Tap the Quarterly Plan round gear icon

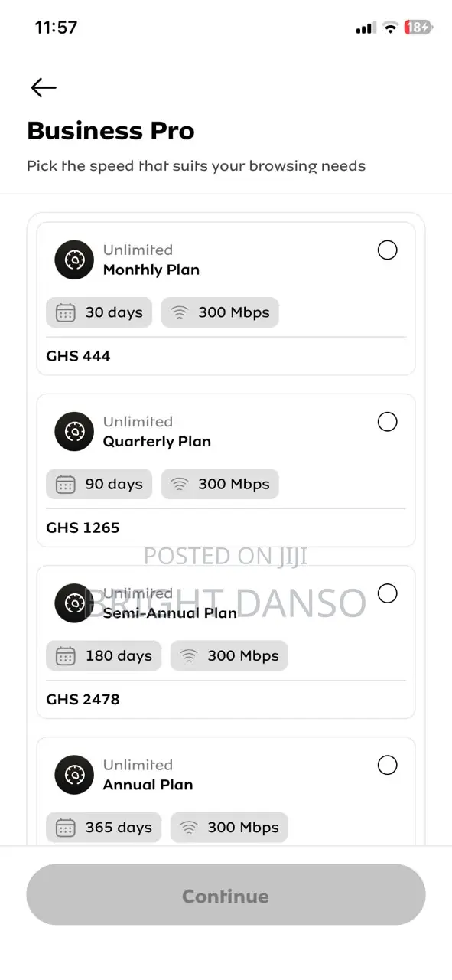pyautogui.click(x=74, y=432)
